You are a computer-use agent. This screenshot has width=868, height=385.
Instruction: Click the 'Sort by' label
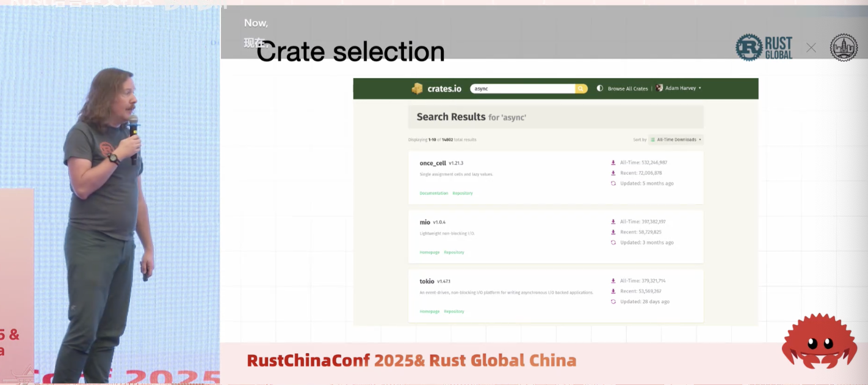click(x=640, y=140)
